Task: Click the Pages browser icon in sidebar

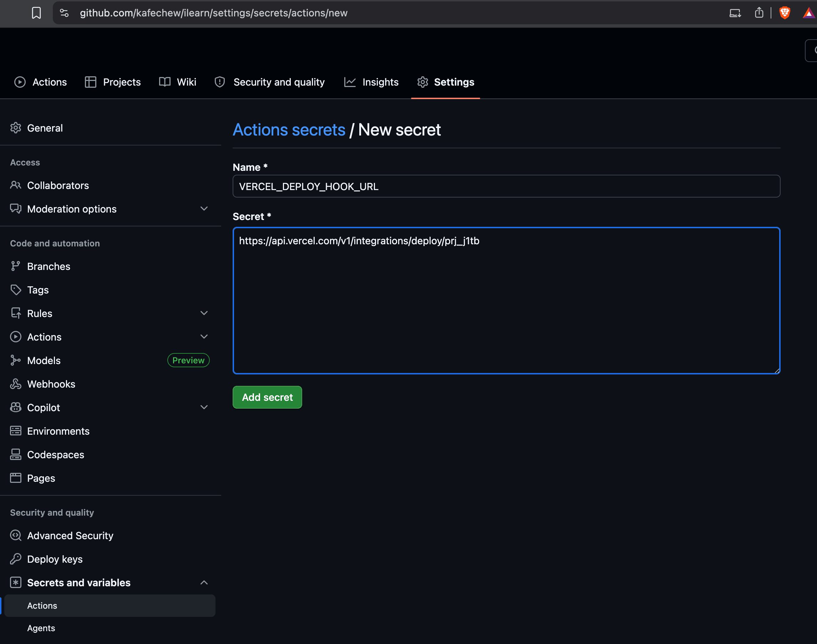Action: coord(15,478)
